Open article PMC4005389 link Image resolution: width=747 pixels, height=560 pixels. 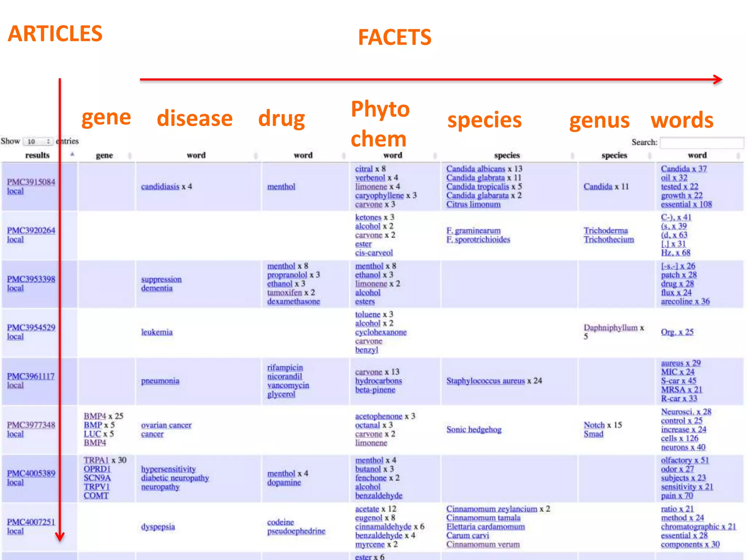(31, 473)
